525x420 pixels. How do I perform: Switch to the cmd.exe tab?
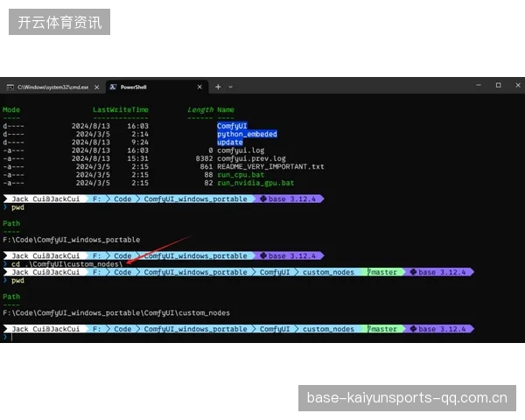click(52, 87)
